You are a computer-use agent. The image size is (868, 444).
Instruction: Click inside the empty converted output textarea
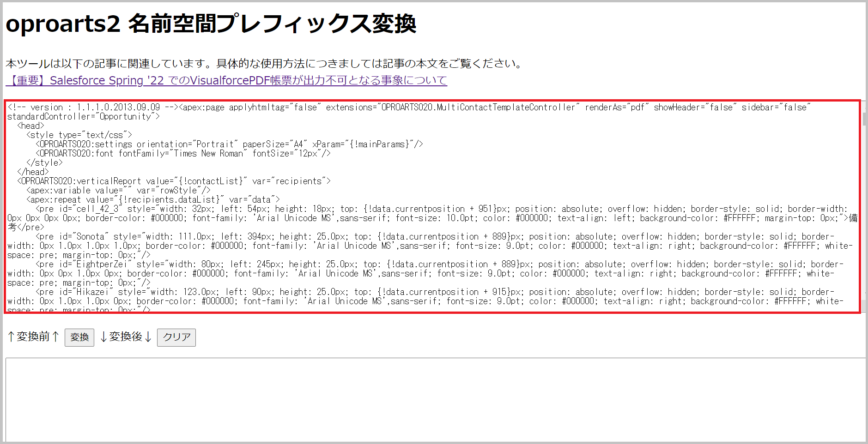pyautogui.click(x=435, y=399)
